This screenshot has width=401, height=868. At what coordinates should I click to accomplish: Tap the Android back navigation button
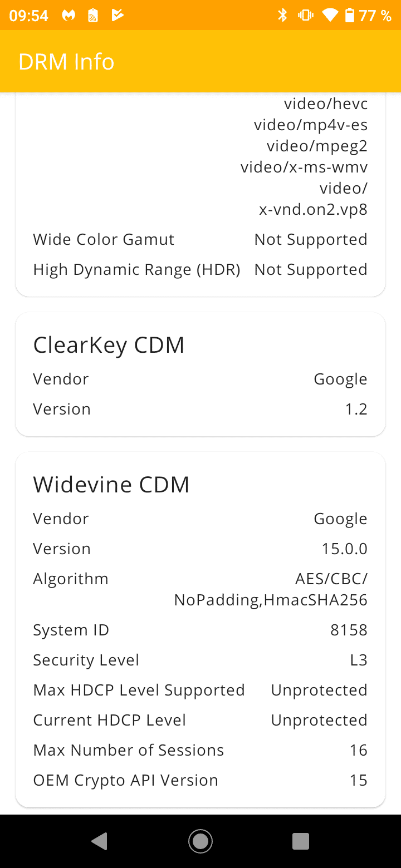100,841
